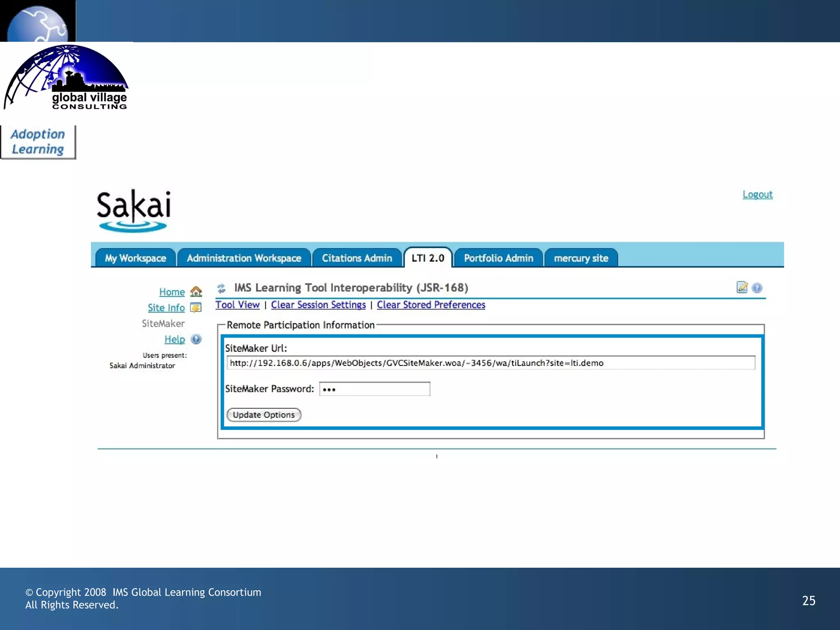The height and width of the screenshot is (630, 840).
Task: Click the refresh arrows icon beside IMS title
Action: (221, 288)
